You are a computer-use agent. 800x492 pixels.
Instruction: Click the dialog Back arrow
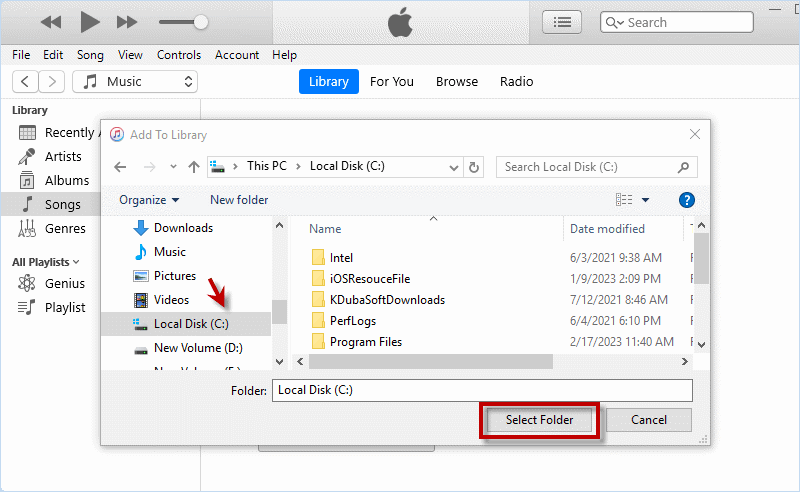point(120,167)
